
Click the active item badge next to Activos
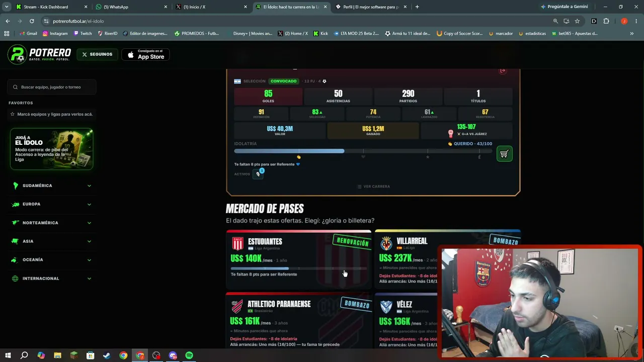tap(259, 173)
